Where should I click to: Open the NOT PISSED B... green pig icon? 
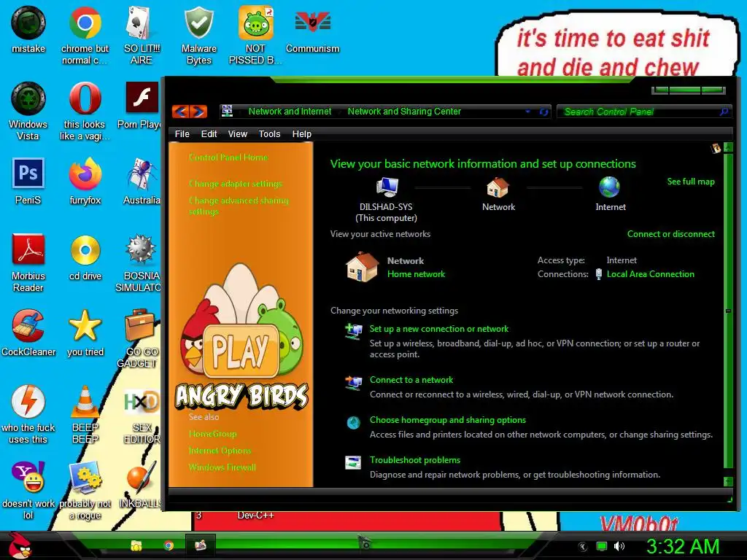click(x=255, y=35)
